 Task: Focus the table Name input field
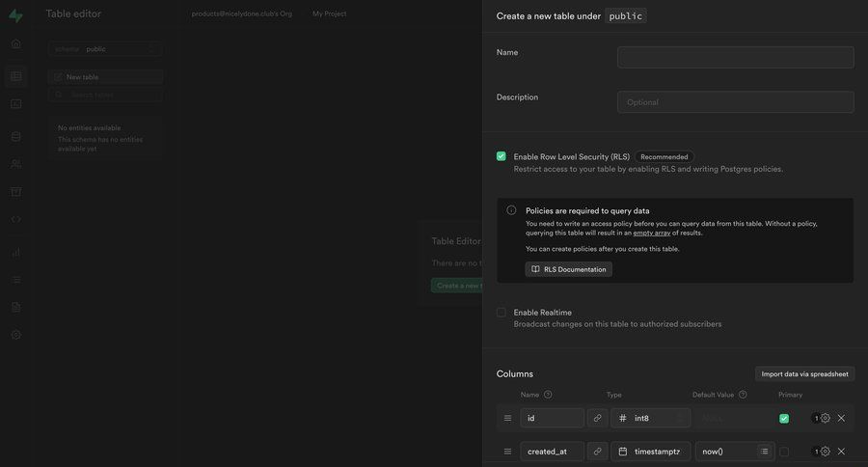735,57
